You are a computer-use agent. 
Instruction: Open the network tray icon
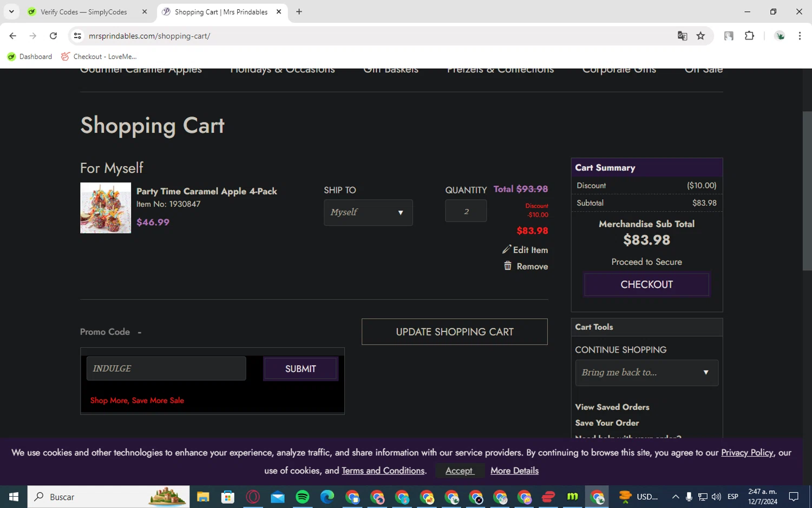pos(703,497)
